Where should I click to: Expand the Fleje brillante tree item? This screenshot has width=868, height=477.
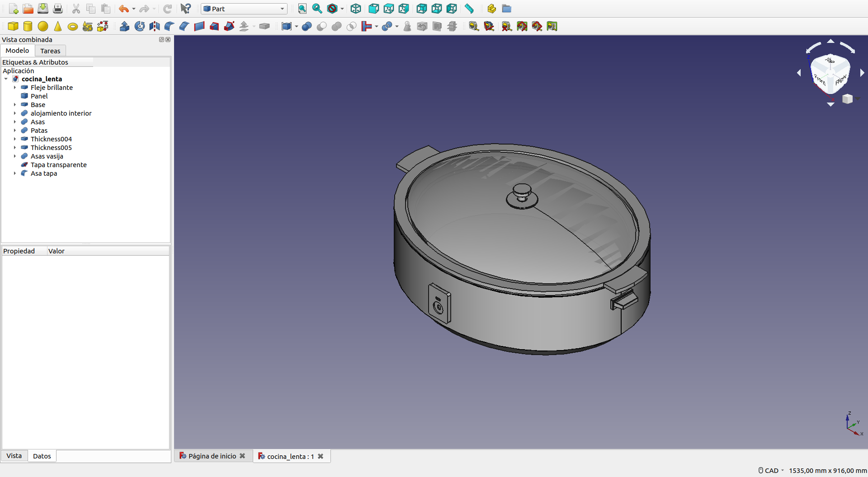[x=14, y=88]
